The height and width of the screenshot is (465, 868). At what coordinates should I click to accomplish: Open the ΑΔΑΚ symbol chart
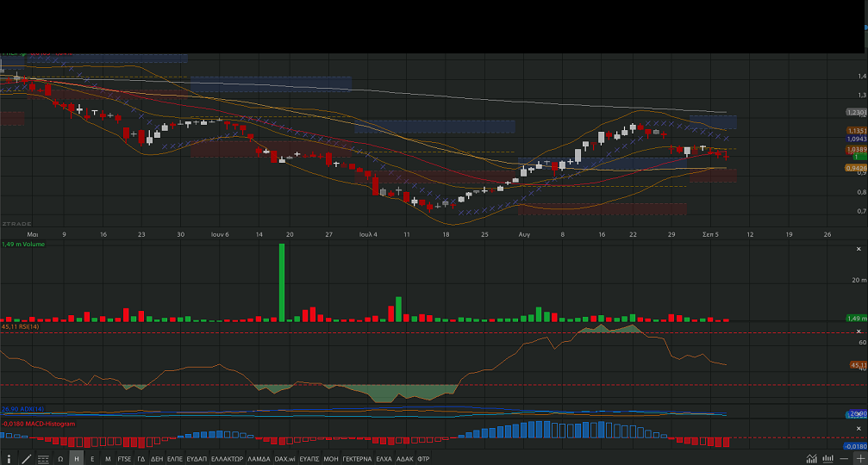pos(404,459)
